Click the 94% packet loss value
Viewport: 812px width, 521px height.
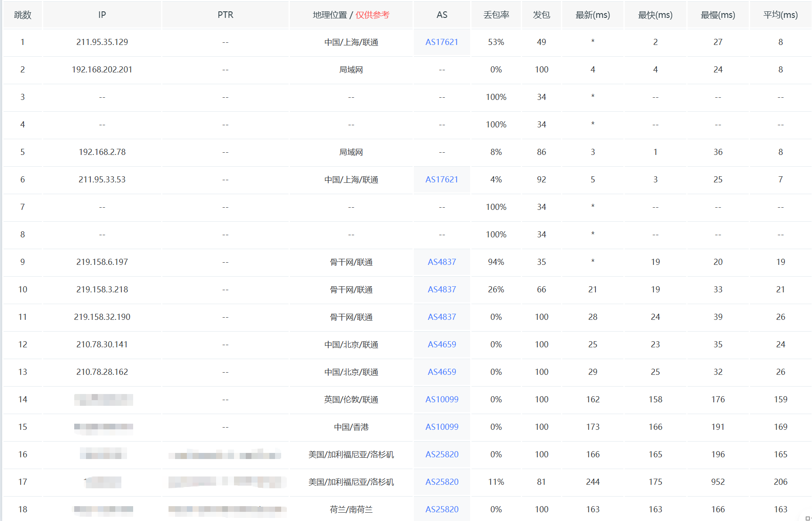tap(496, 262)
